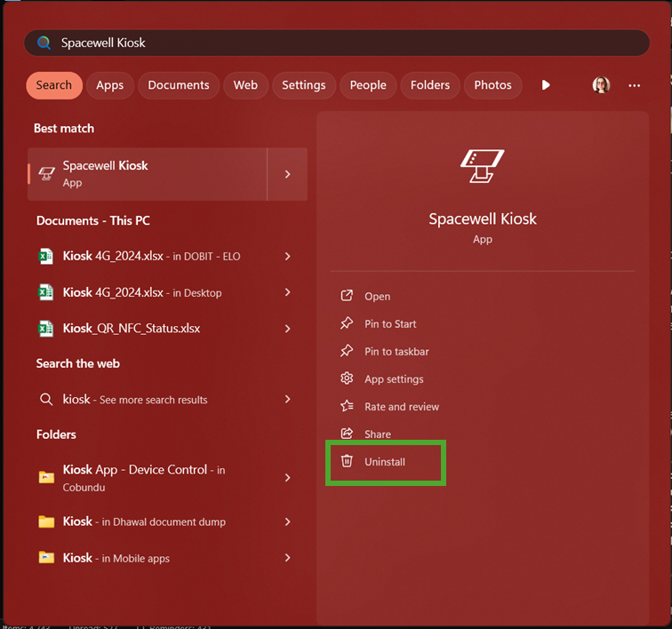Switch to the Web filter tab
672x629 pixels.
click(x=245, y=85)
